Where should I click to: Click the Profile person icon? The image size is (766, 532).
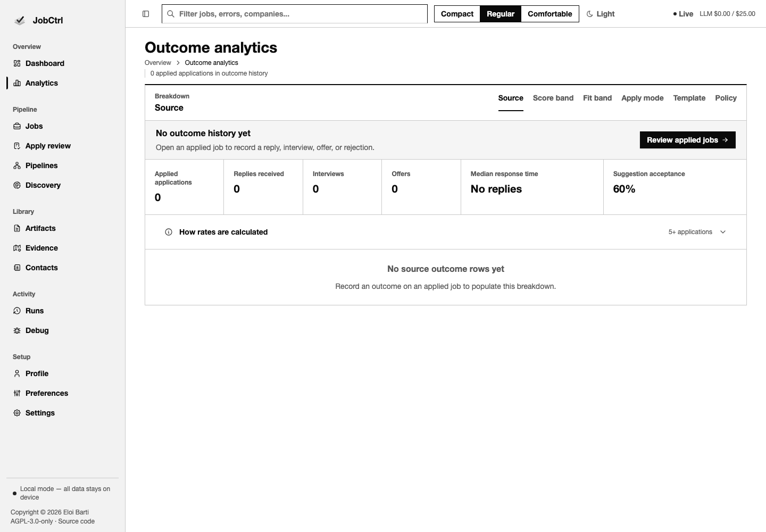pyautogui.click(x=17, y=373)
